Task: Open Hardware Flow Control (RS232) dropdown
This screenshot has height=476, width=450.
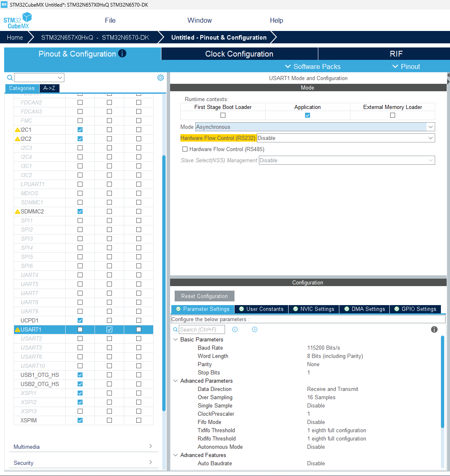Action: tap(346, 138)
